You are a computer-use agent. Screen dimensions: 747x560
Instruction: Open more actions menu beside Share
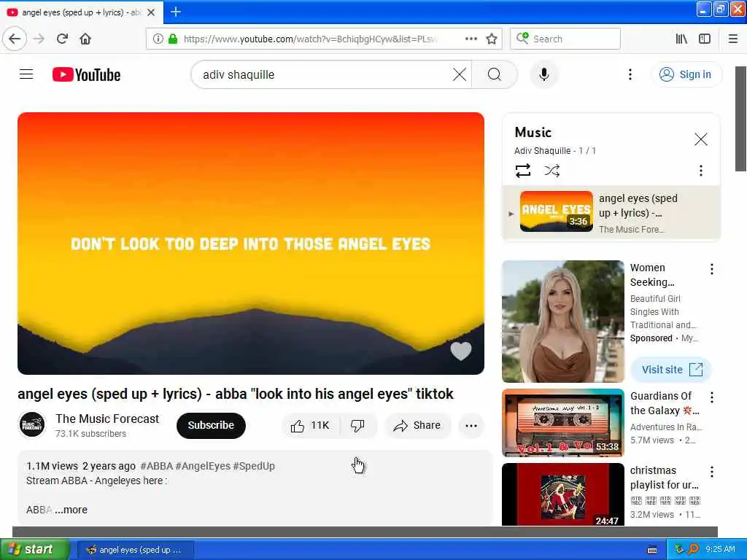click(471, 425)
